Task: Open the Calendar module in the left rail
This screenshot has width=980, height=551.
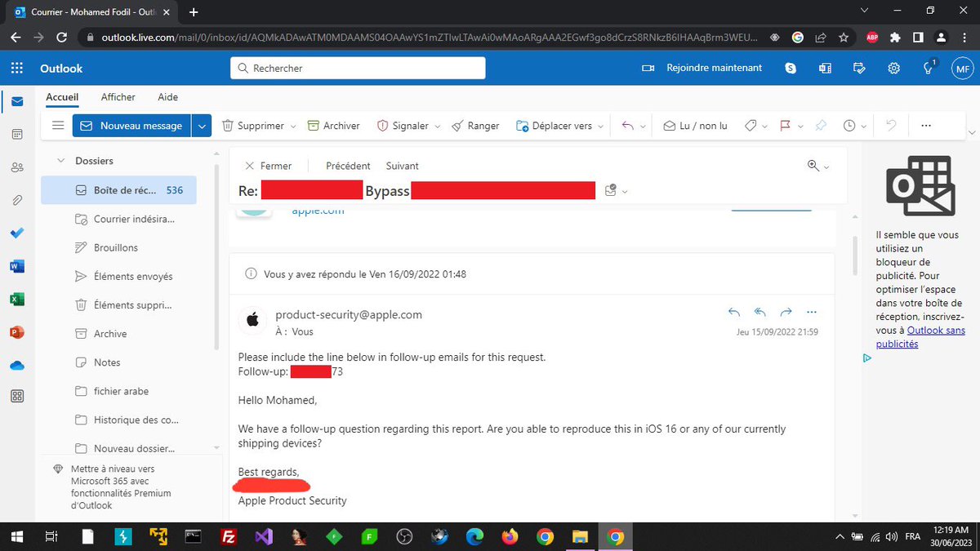Action: (x=16, y=134)
